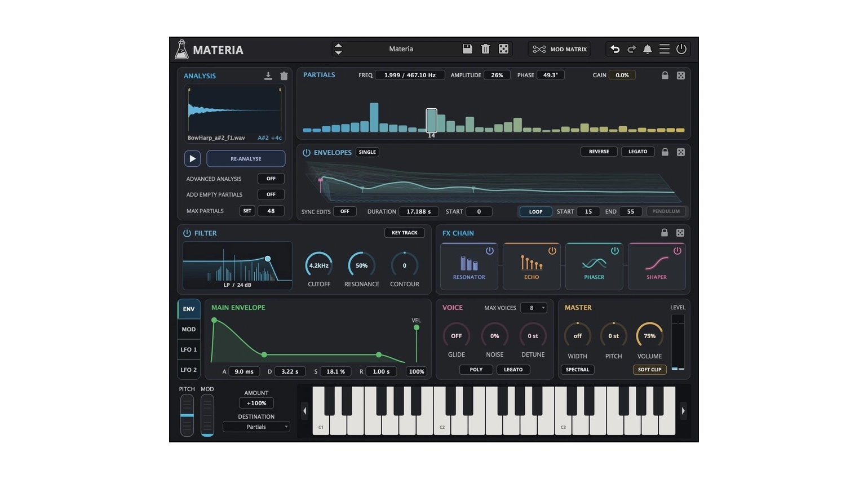Redo the last undone change
868x479 pixels.
coord(632,49)
